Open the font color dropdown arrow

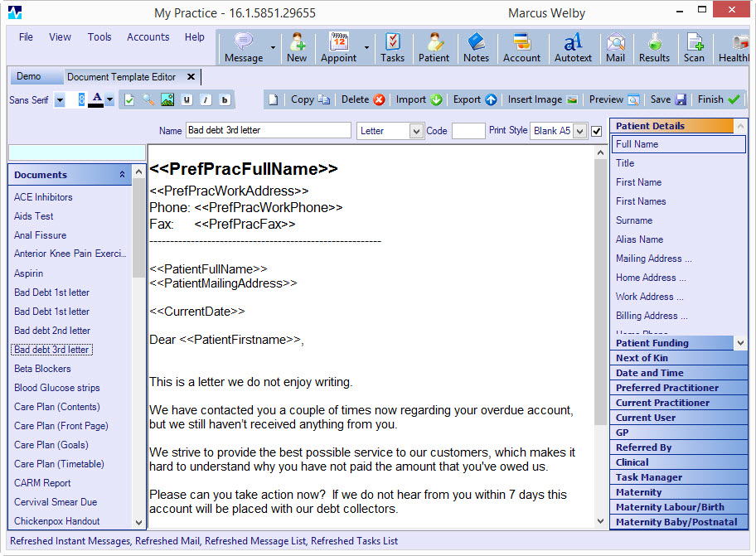click(x=110, y=99)
